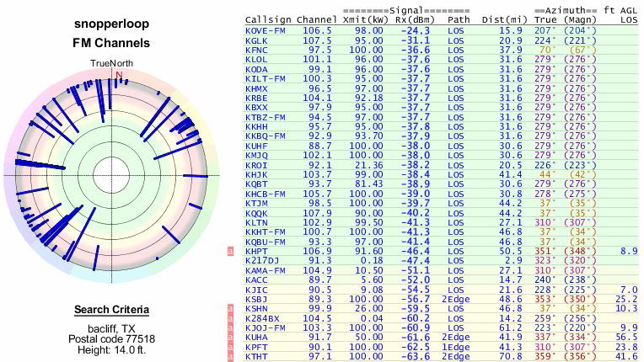
Task: Open the KGLK station link
Action: (256, 40)
